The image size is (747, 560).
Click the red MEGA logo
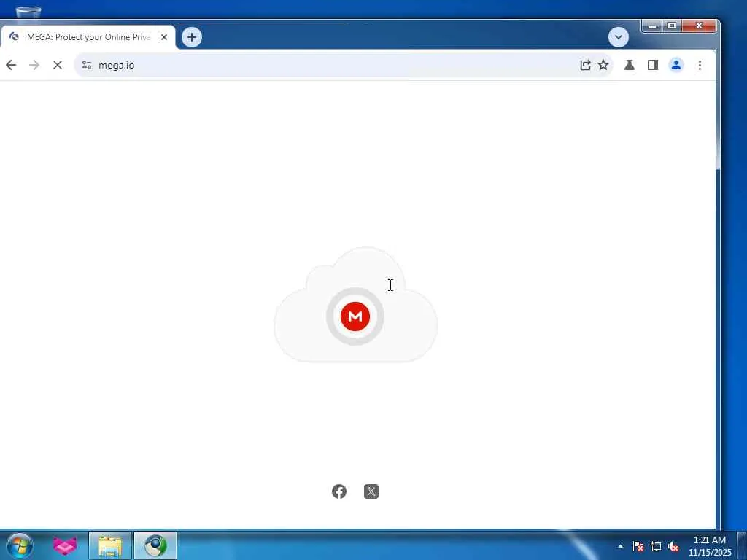pos(355,316)
